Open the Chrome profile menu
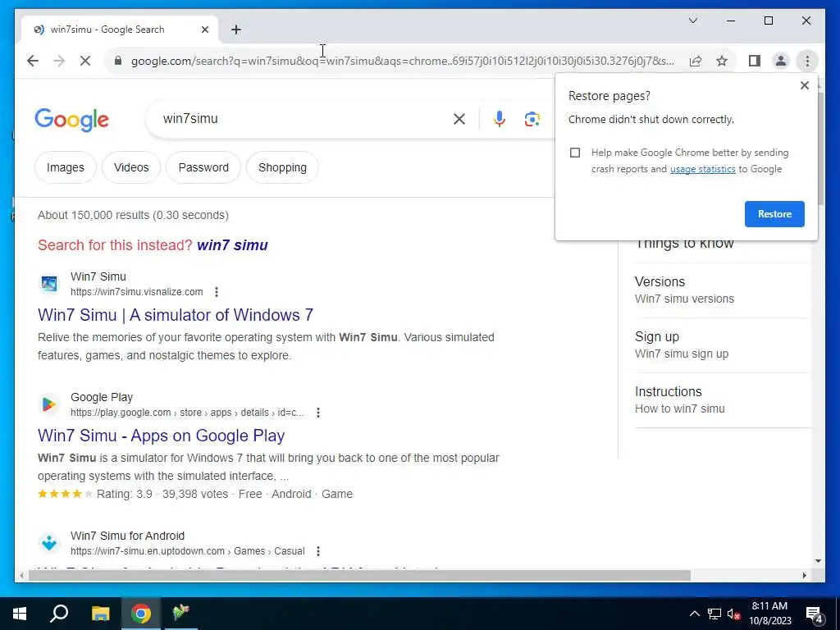The width and height of the screenshot is (840, 630). pos(781,61)
